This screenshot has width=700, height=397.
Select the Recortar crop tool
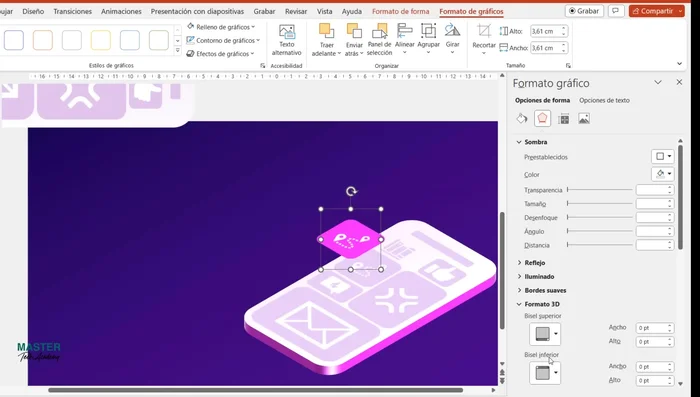[x=484, y=39]
